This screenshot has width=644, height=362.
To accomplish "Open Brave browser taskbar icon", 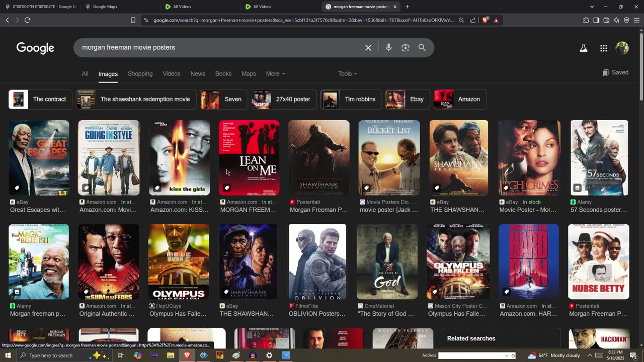I will (187, 355).
